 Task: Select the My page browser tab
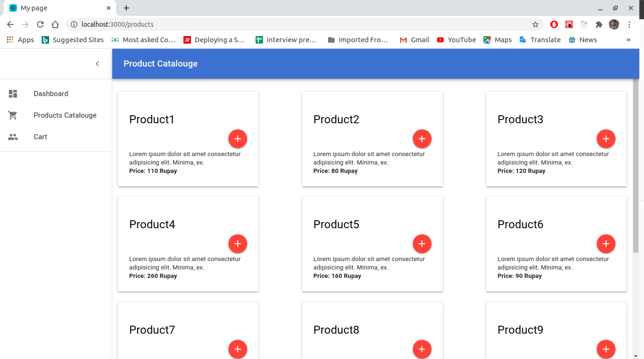pos(60,8)
